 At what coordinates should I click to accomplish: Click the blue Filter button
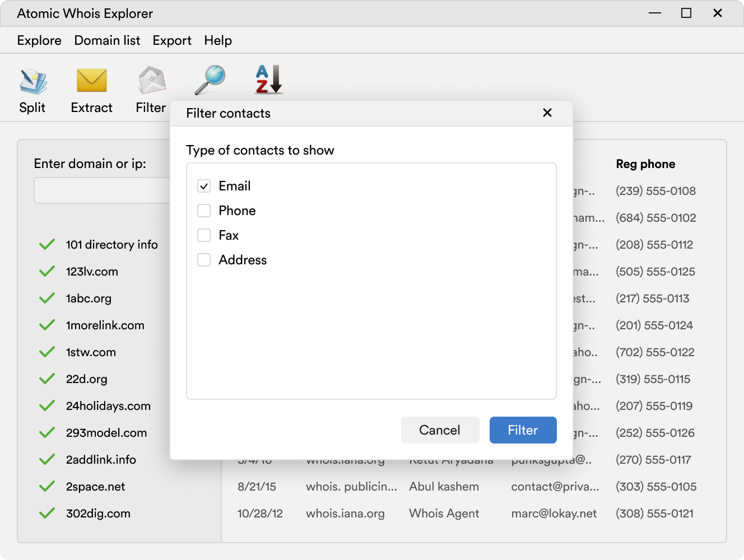pos(523,430)
